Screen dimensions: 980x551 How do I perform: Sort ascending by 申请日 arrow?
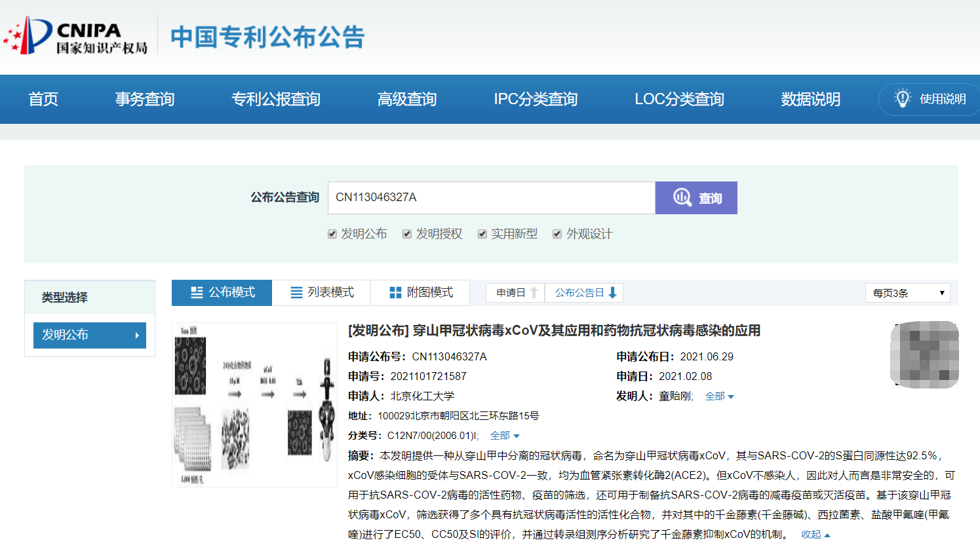[534, 293]
